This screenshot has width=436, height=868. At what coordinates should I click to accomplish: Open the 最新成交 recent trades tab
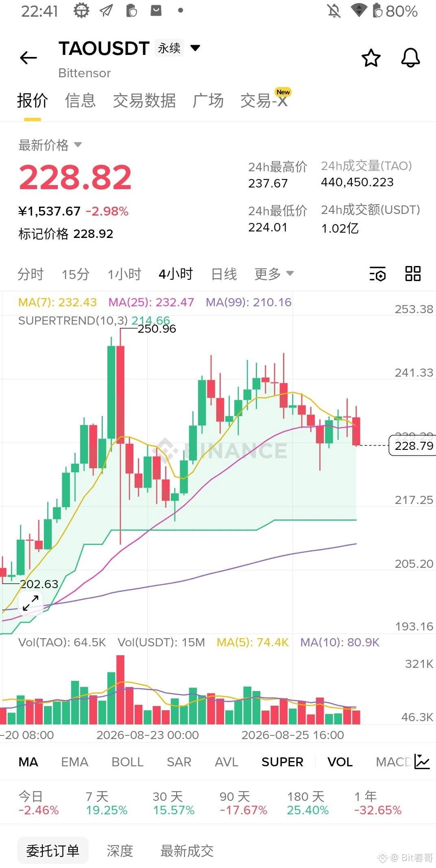click(187, 851)
